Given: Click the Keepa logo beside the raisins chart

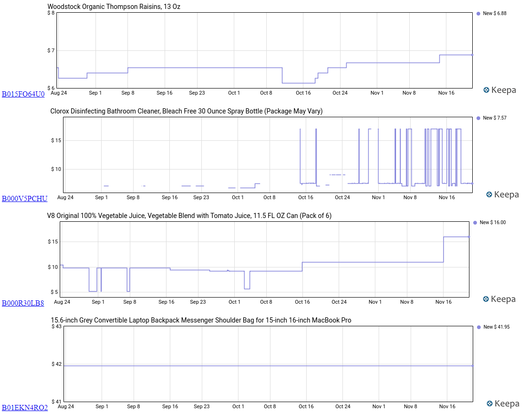Looking at the screenshot, I should pos(500,90).
